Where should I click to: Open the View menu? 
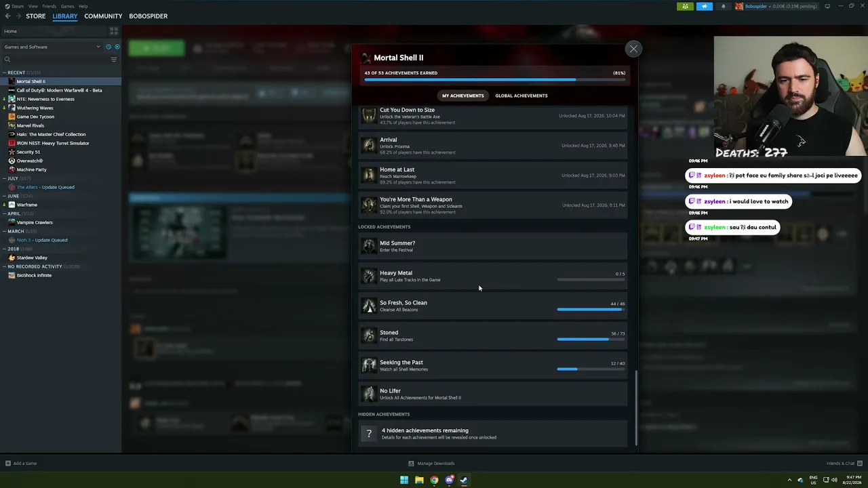[33, 6]
